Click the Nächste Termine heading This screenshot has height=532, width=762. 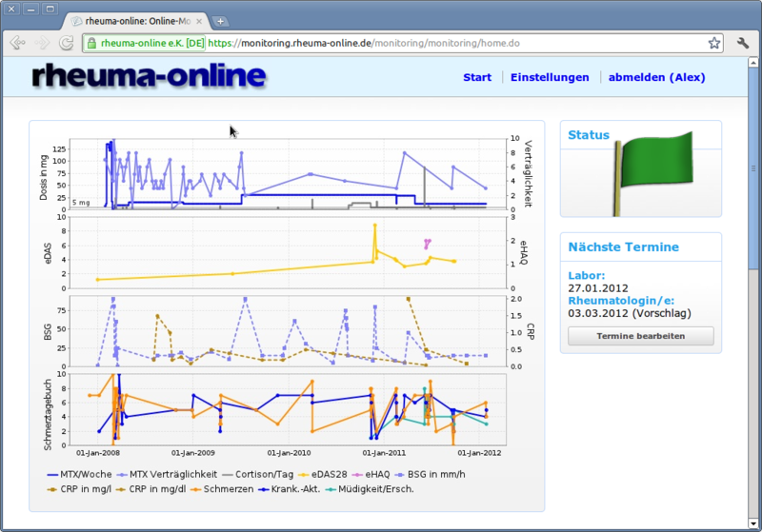click(624, 247)
